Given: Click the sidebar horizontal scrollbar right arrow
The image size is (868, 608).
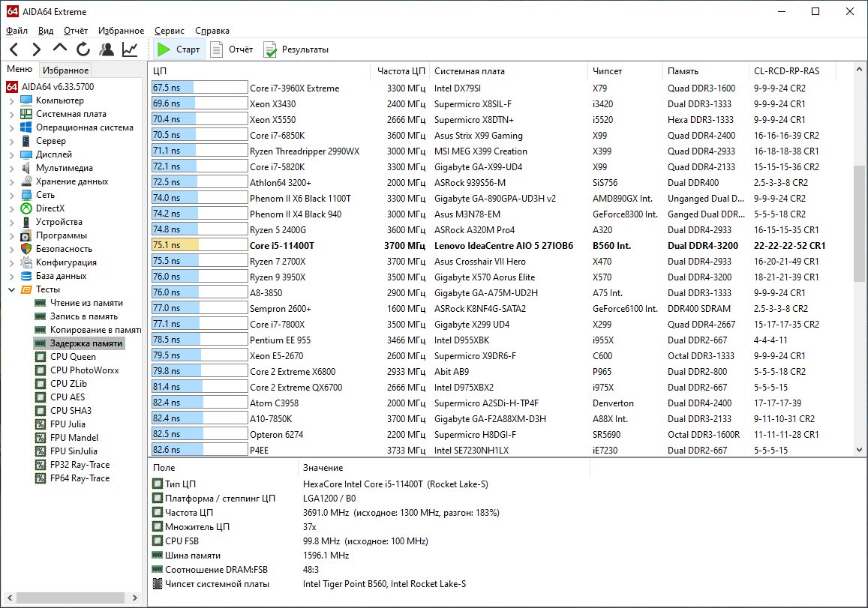Looking at the screenshot, I should coord(134,598).
